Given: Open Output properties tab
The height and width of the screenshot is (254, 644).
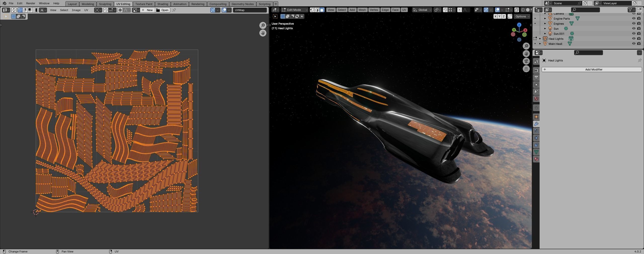Looking at the screenshot, I should (536, 78).
